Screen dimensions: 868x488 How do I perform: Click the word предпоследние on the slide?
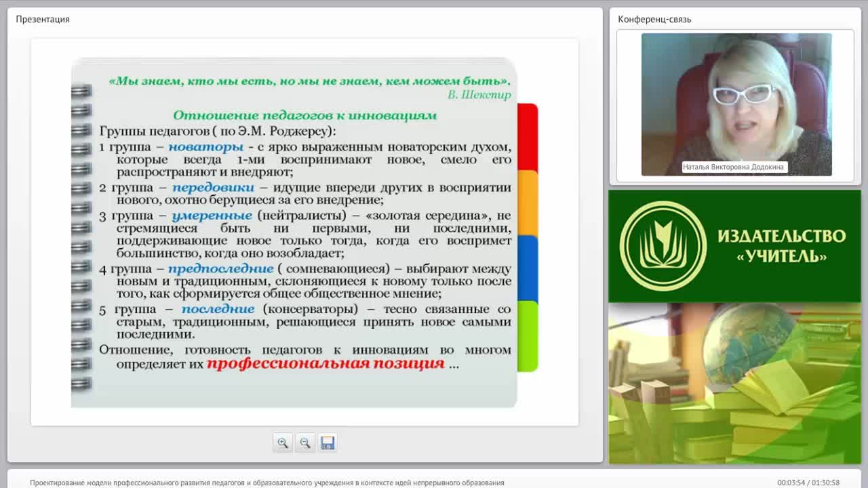click(x=220, y=268)
